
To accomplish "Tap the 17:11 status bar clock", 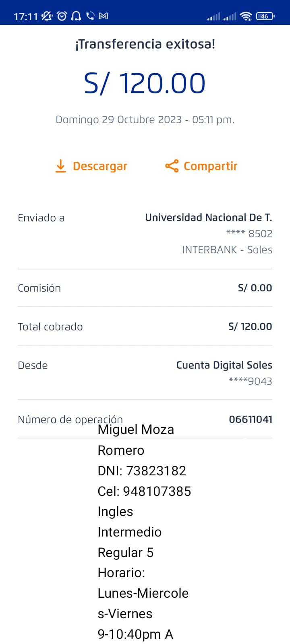I will 25,17.
